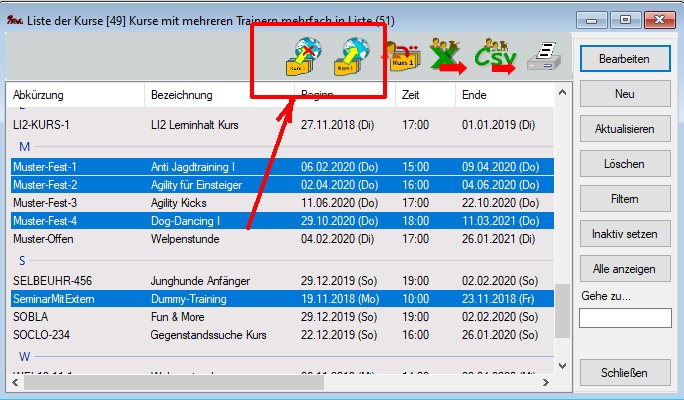Close the list with Schließen
Screen dimensions: 684x400
click(x=624, y=373)
